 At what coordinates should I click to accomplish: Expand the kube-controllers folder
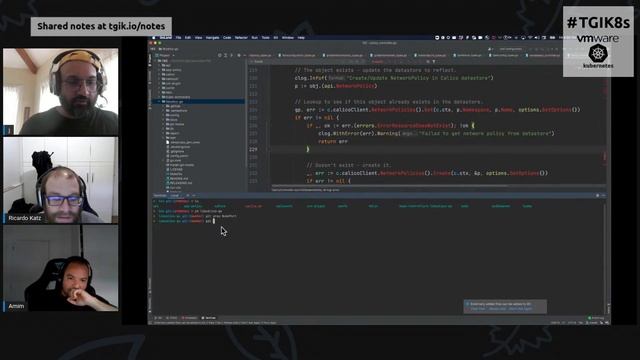[159, 97]
